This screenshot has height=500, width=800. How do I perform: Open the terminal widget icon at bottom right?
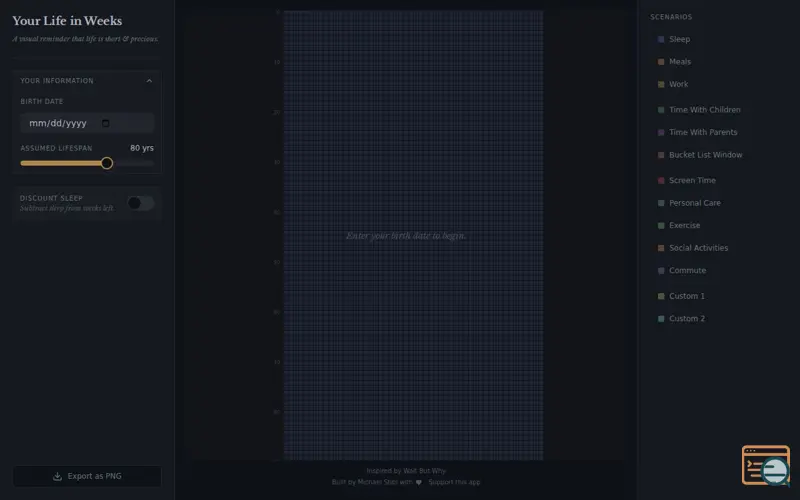click(765, 465)
